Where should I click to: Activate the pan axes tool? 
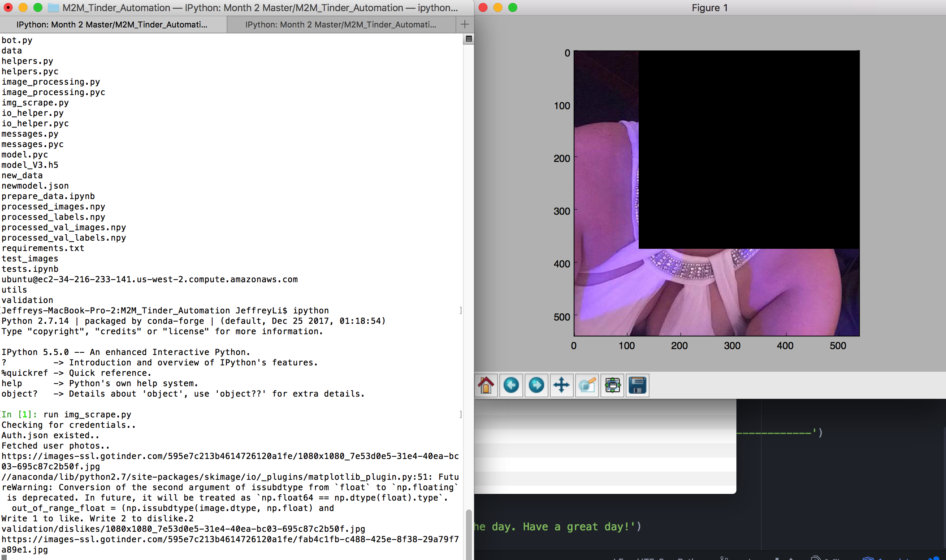tap(561, 385)
